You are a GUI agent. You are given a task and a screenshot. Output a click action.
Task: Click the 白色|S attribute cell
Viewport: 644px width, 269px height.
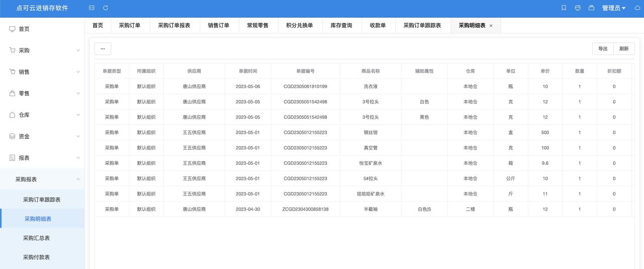[x=424, y=209]
